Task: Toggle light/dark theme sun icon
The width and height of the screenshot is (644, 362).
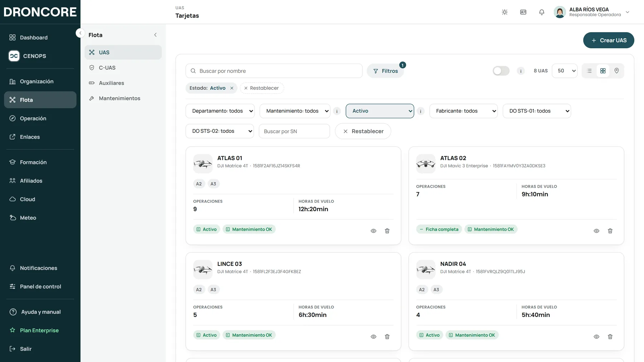Action: [504, 12]
